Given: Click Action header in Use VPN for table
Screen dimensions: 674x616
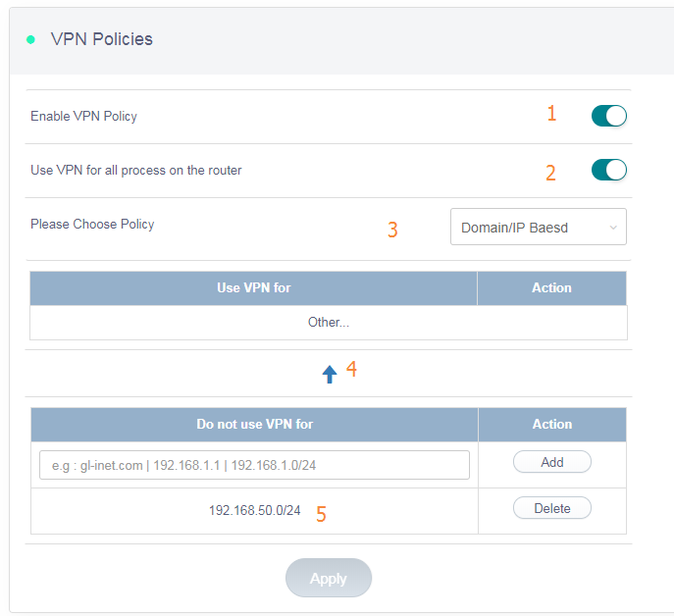Looking at the screenshot, I should tap(551, 288).
